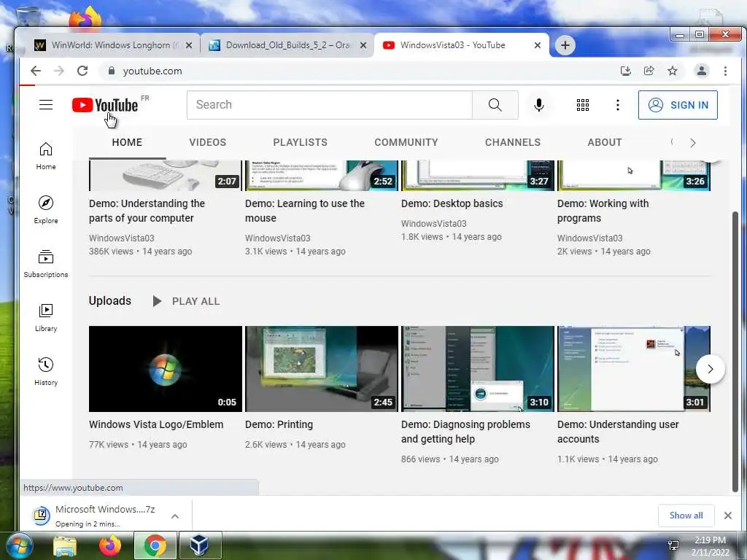The height and width of the screenshot is (560, 747).
Task: Click the search magnifier button
Action: click(x=495, y=105)
